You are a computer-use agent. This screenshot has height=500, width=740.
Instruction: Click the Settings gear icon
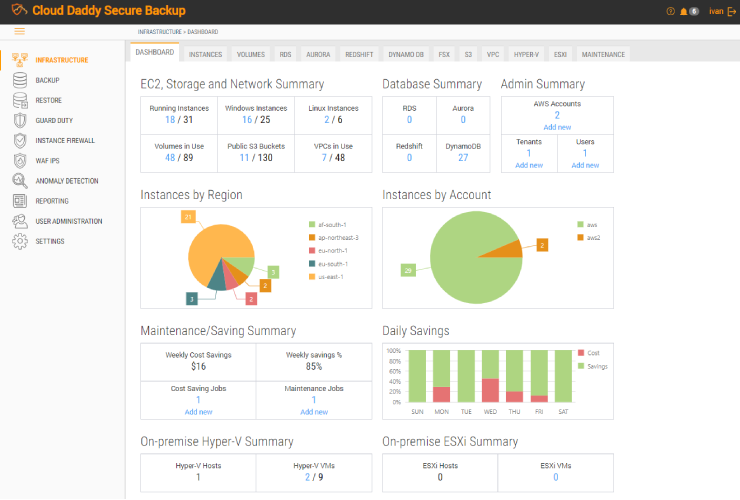19,241
